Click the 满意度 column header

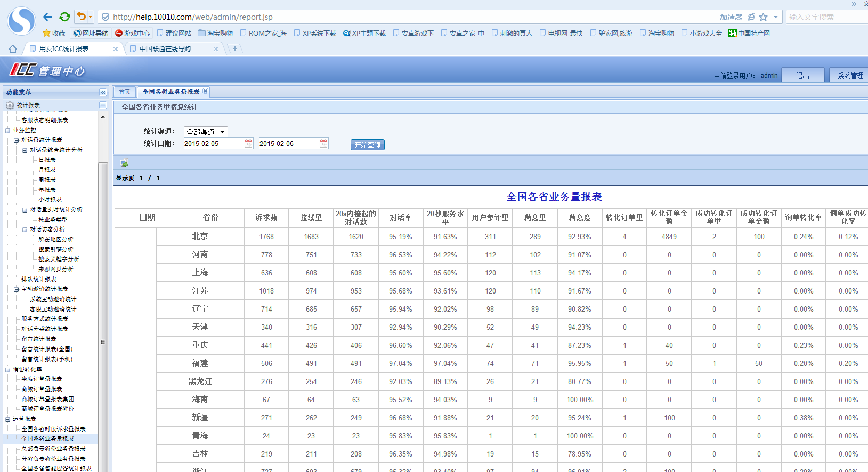coord(580,217)
